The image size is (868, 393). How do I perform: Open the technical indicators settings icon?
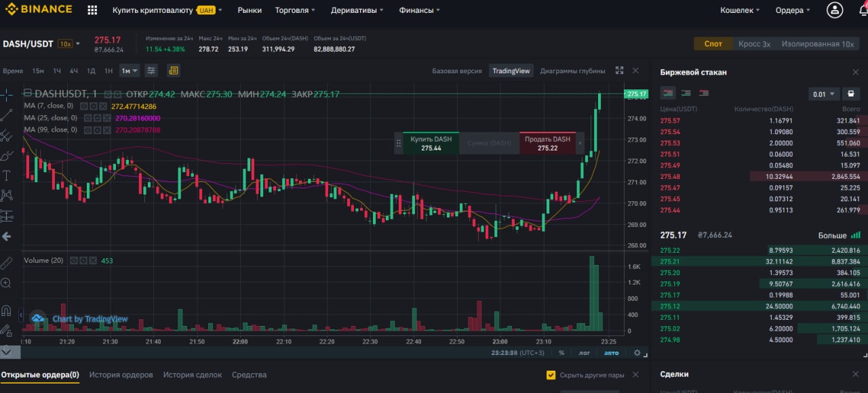[x=152, y=70]
